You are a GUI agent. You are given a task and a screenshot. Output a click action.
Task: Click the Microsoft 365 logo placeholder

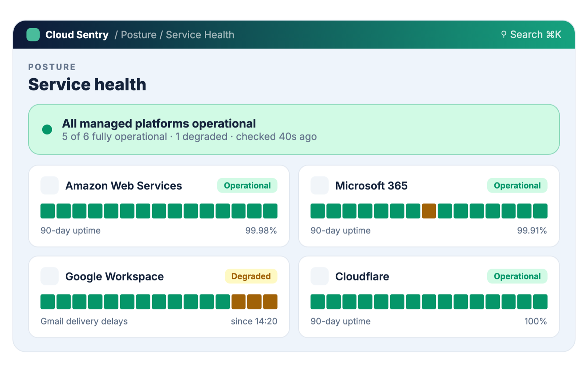point(320,186)
